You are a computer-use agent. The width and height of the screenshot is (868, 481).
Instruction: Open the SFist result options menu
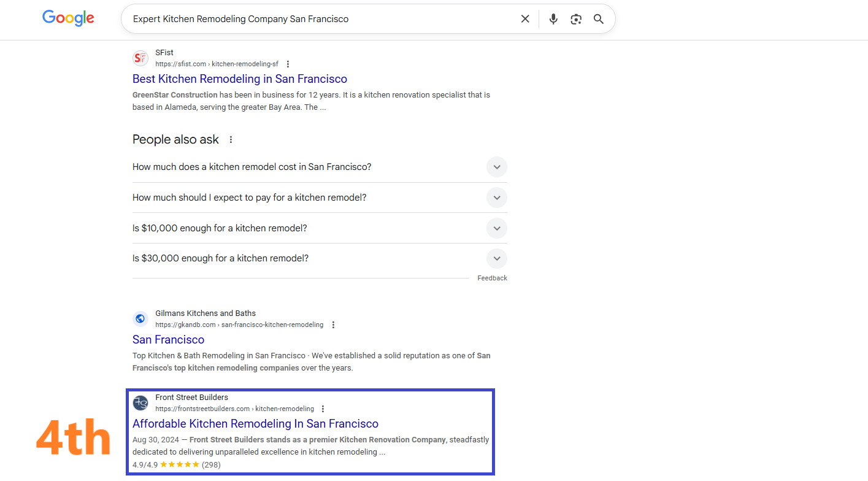click(288, 64)
